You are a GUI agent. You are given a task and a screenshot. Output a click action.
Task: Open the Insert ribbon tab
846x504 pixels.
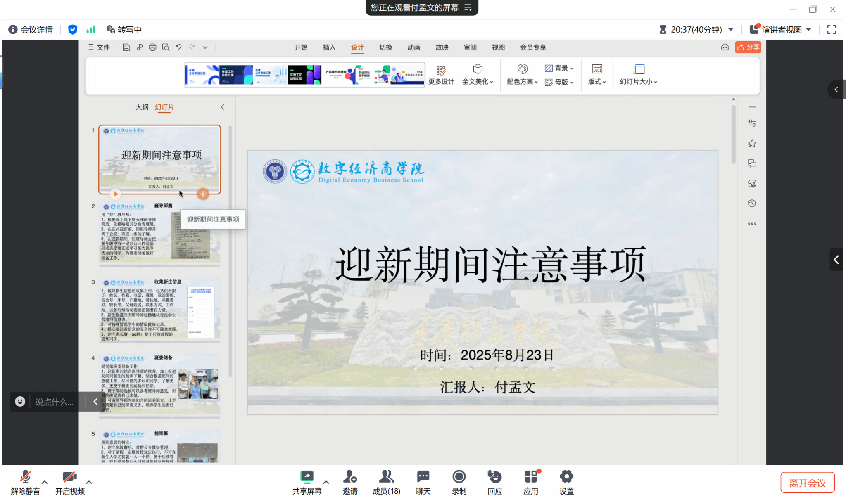pyautogui.click(x=329, y=47)
